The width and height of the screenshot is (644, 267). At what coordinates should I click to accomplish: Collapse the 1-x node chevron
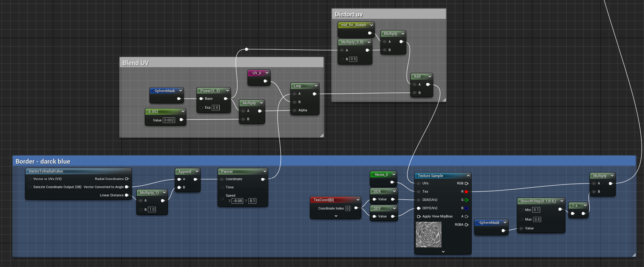[x=585, y=206]
